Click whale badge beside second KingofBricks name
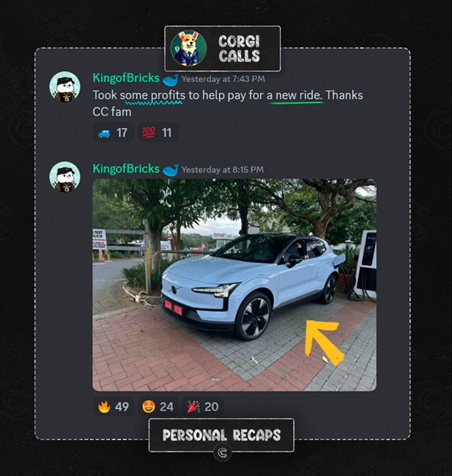 point(170,170)
